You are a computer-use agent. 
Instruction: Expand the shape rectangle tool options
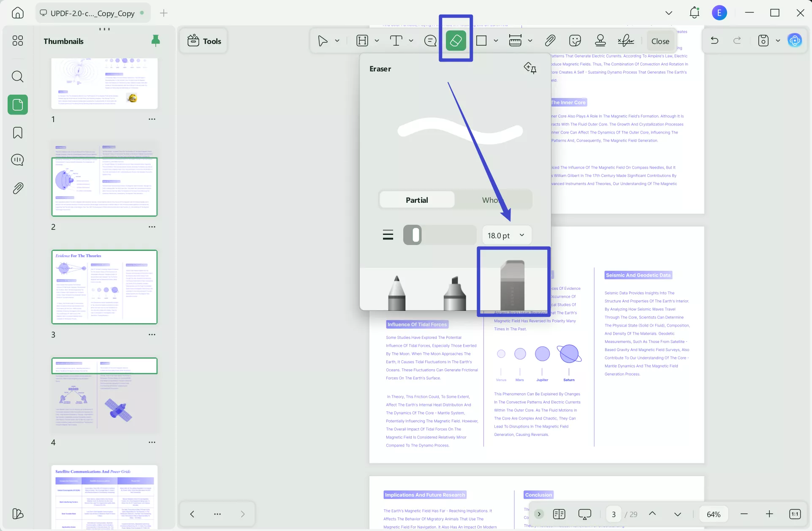coord(496,41)
